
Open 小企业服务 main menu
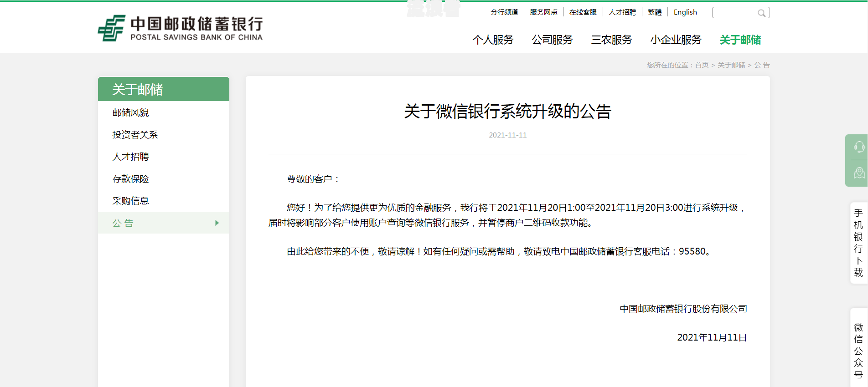pos(676,40)
